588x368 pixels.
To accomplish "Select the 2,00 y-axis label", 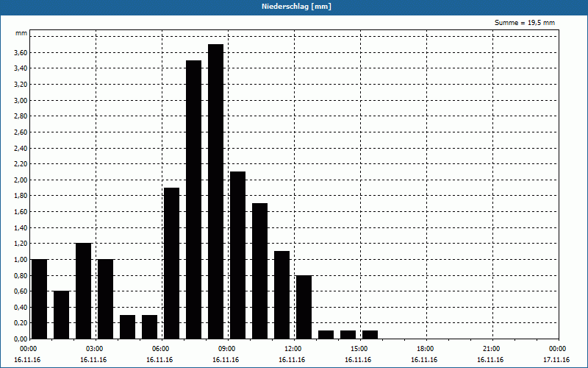I will point(21,180).
